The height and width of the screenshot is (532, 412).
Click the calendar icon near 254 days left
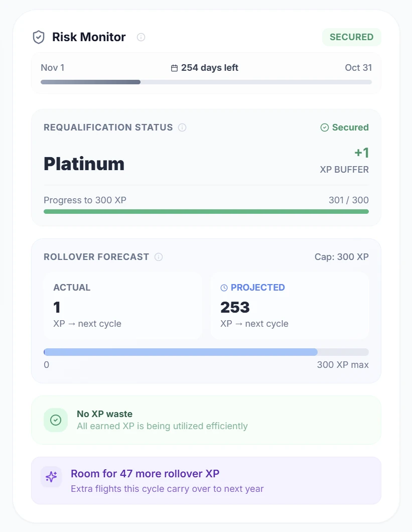point(174,67)
